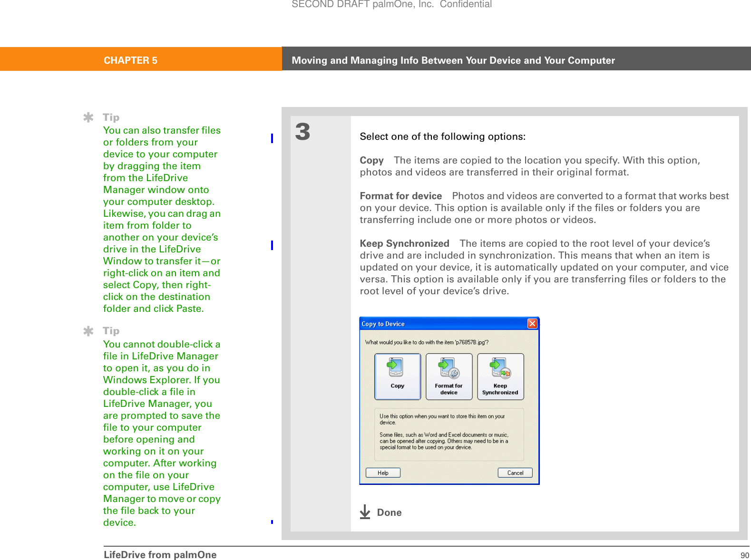Click the Copy option button in dialog
Viewport: 751px width, 560px height.
point(397,377)
